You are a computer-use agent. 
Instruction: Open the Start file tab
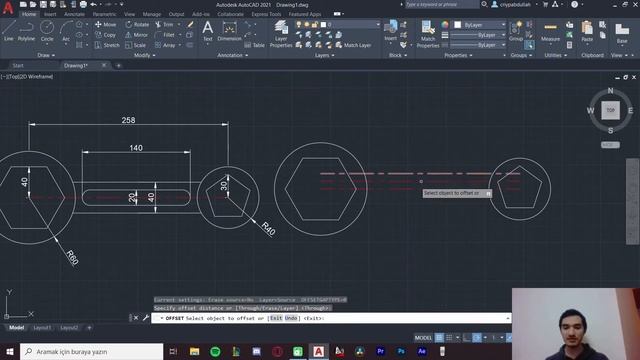pyautogui.click(x=18, y=65)
